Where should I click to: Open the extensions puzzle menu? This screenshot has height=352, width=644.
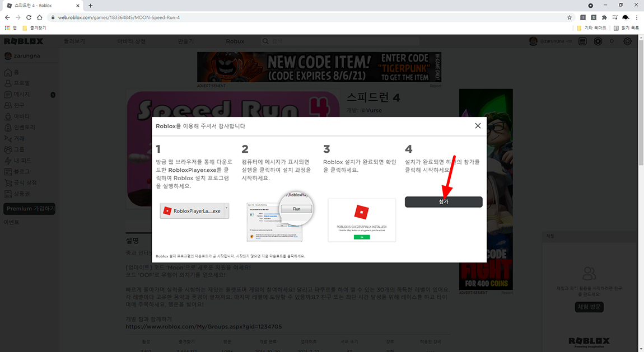(604, 17)
